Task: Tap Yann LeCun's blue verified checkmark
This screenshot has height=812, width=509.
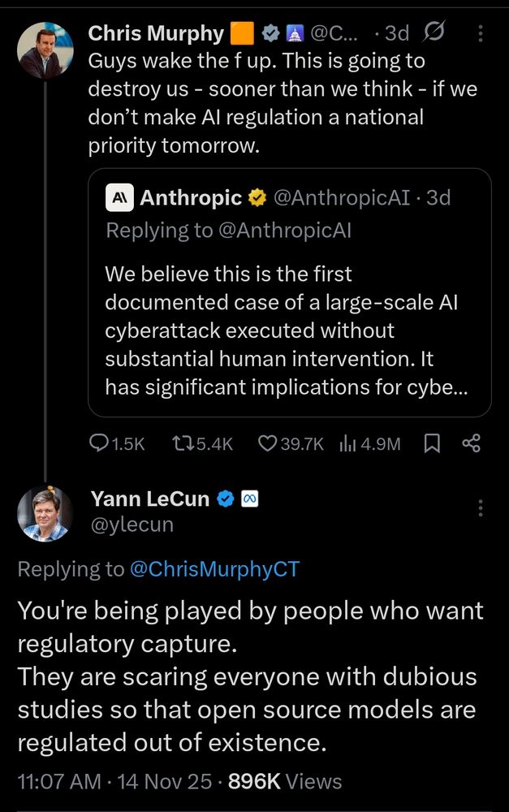Action: [x=226, y=499]
